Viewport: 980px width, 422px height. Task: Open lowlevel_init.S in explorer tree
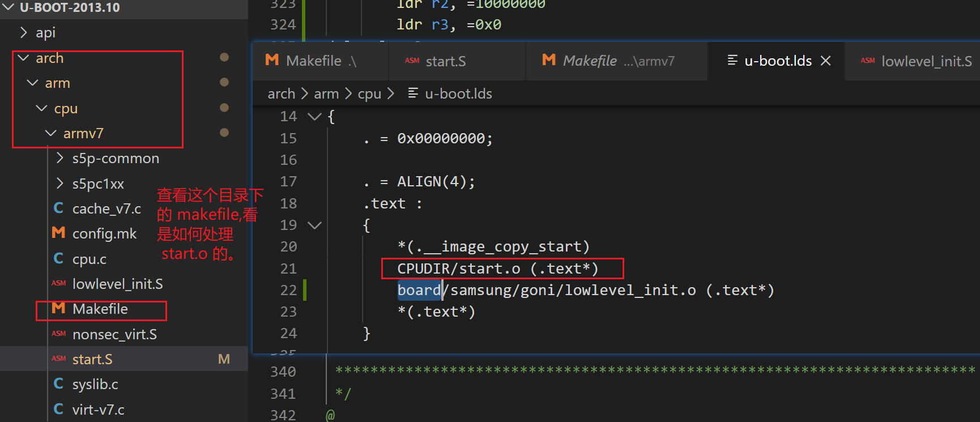(117, 284)
